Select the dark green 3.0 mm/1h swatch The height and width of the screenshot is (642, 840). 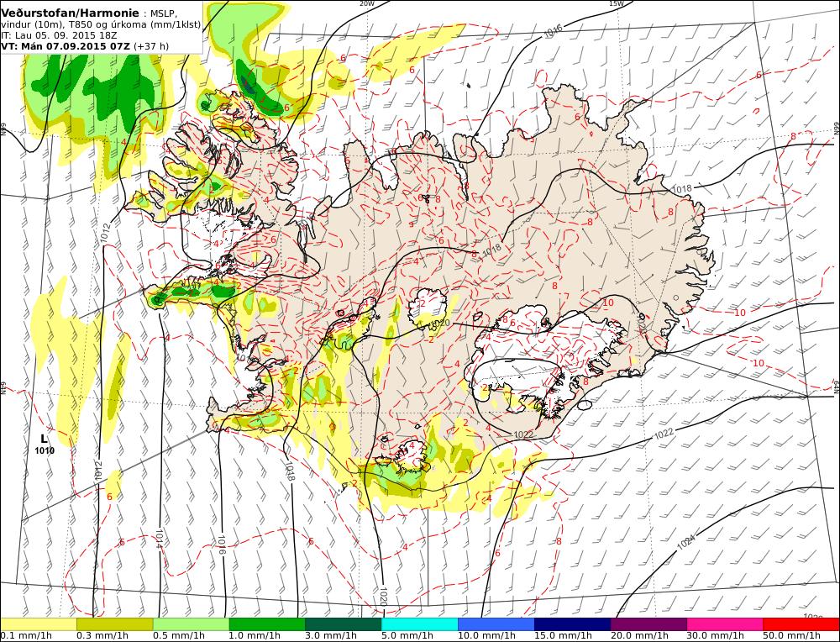pos(344,624)
